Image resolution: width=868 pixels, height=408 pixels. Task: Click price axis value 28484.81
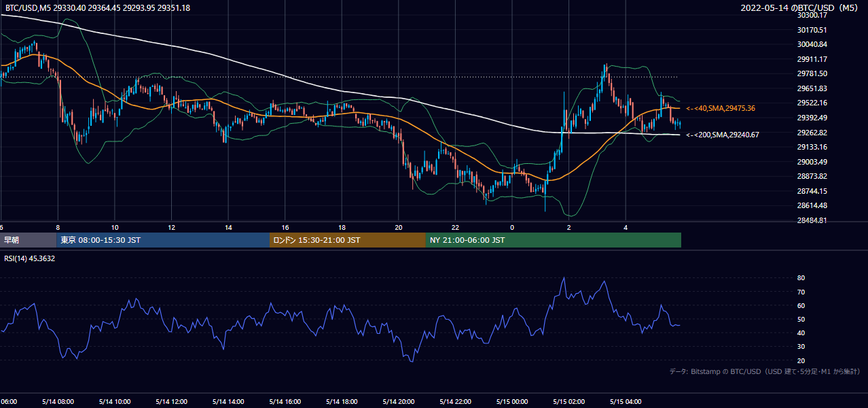[812, 220]
